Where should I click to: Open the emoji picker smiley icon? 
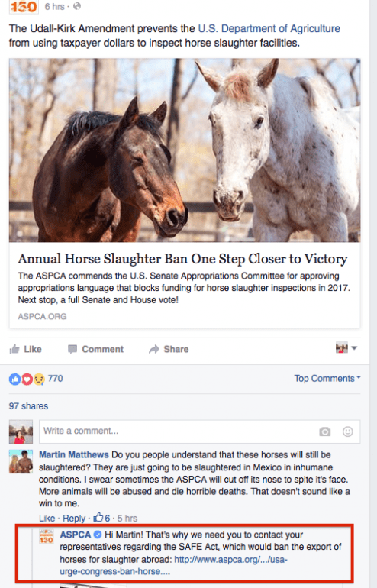[x=348, y=431]
